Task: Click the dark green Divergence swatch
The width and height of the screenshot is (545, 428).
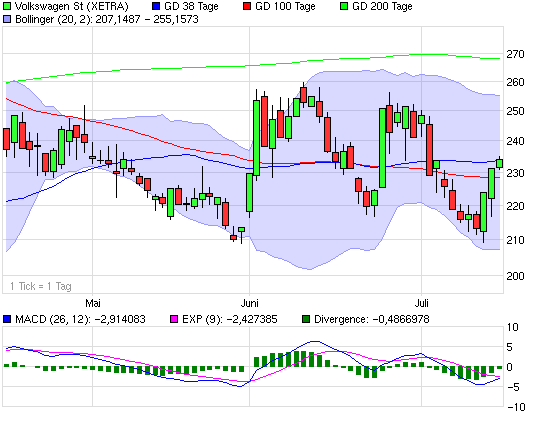Action: (306, 319)
